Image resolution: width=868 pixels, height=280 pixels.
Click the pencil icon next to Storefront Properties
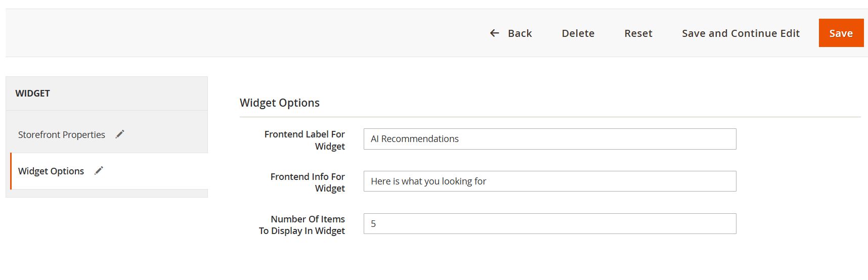(x=120, y=134)
